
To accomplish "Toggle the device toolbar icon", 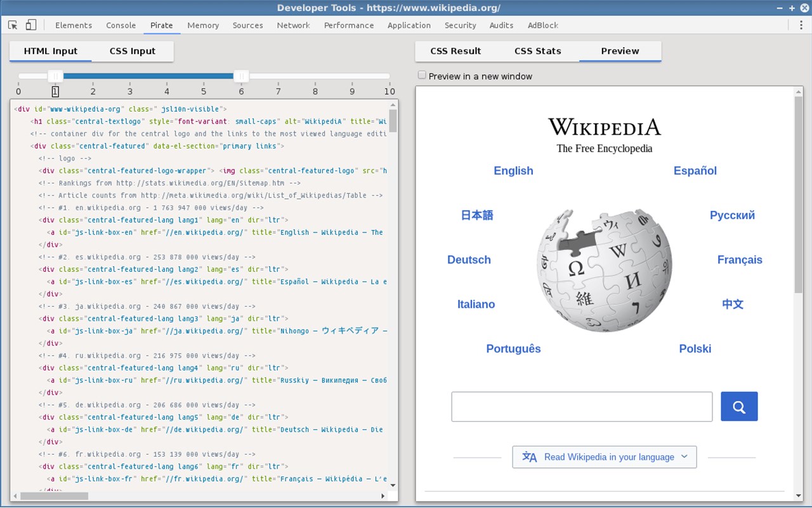I will [31, 25].
